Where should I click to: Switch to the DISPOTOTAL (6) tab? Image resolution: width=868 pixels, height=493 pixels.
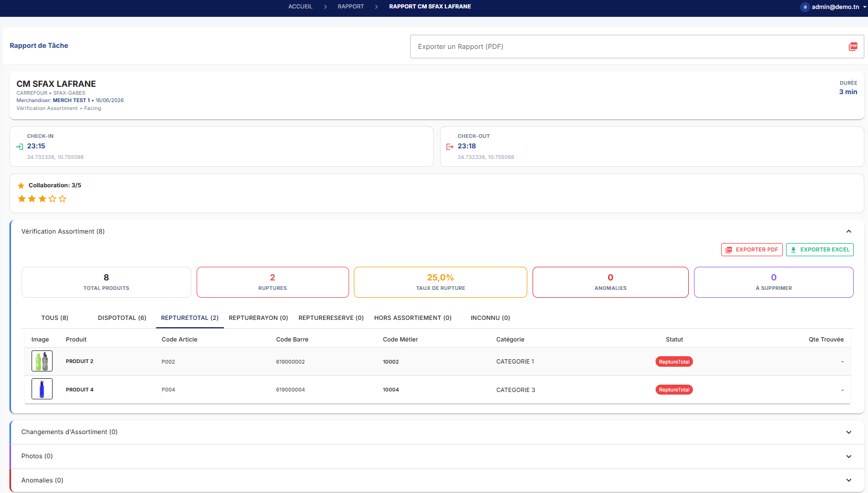(x=122, y=318)
